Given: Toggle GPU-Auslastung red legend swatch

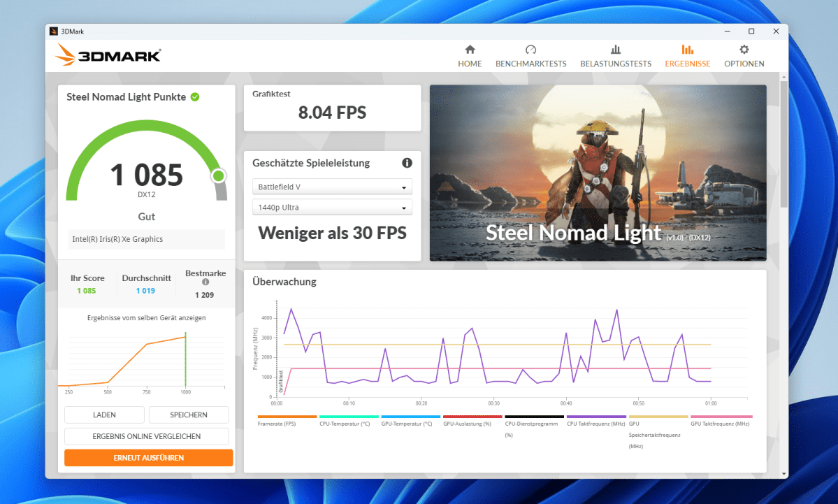Looking at the screenshot, I should (x=472, y=417).
